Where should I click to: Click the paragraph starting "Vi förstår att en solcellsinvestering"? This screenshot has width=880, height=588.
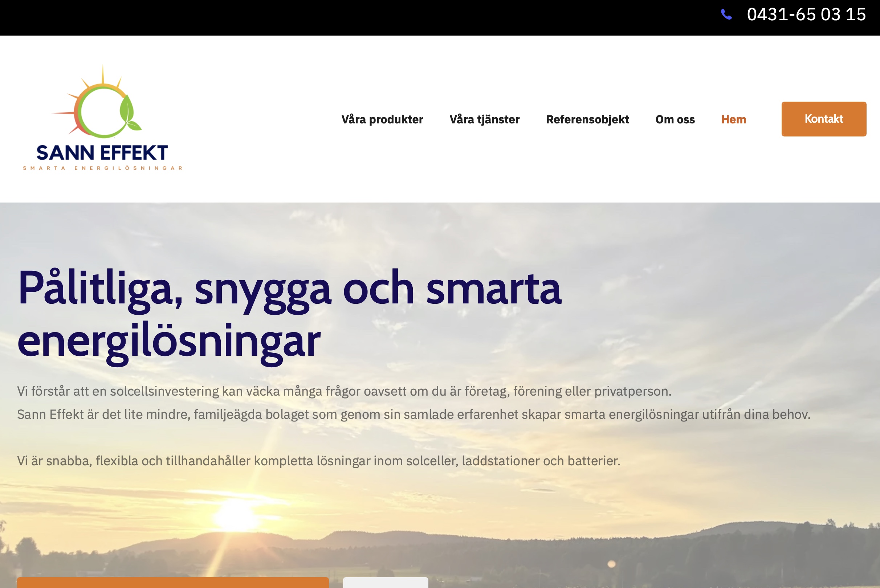344,391
